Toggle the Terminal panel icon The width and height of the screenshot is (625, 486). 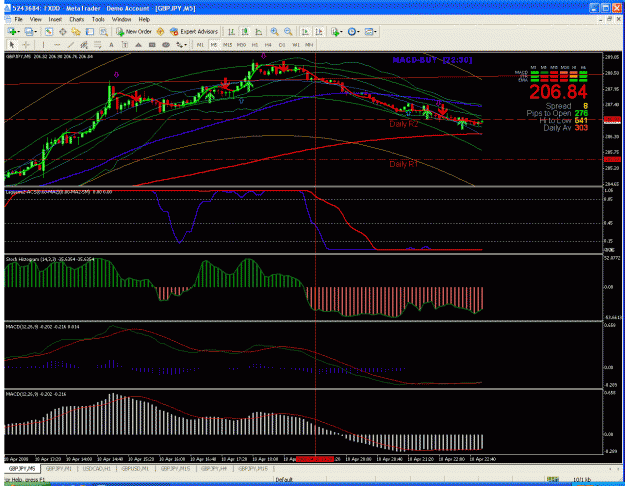(x=90, y=31)
